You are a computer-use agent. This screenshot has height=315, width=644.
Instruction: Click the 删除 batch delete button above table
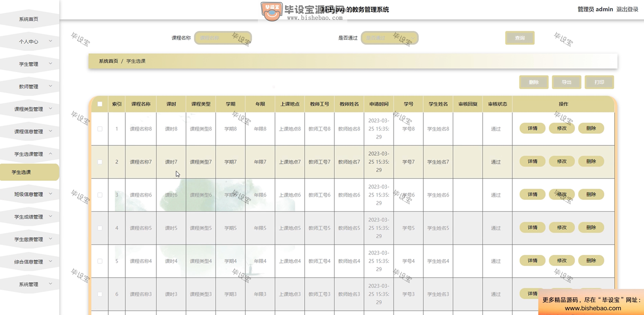(x=534, y=82)
